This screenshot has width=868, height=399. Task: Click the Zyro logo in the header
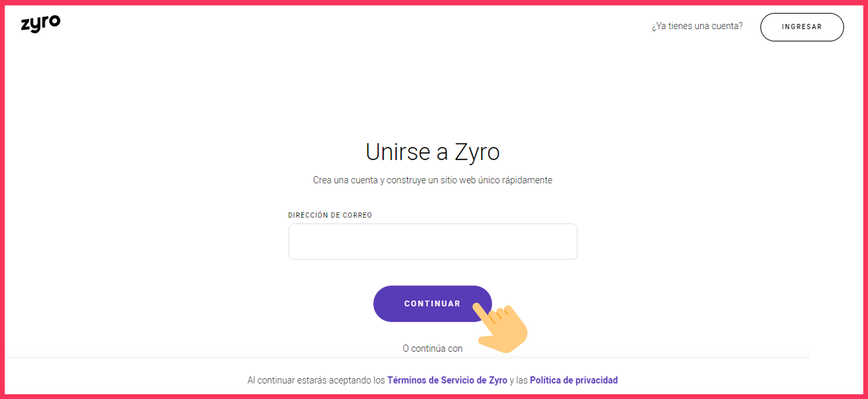point(40,24)
